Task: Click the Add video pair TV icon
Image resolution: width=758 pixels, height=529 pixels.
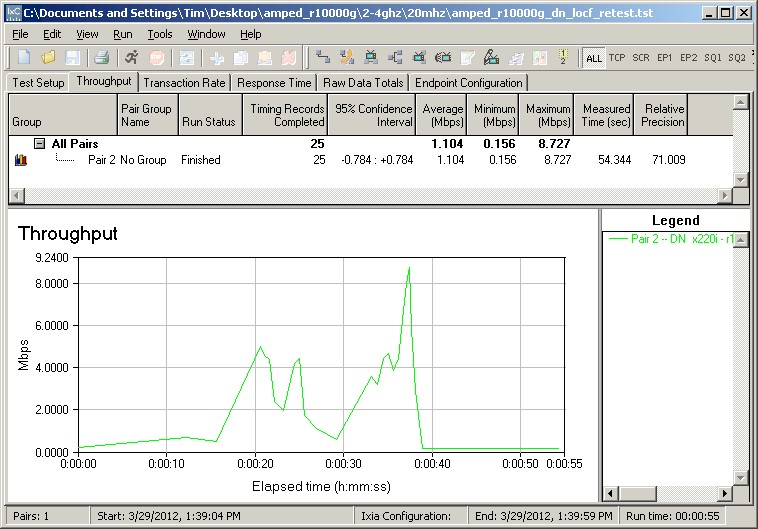Action: pos(371,58)
